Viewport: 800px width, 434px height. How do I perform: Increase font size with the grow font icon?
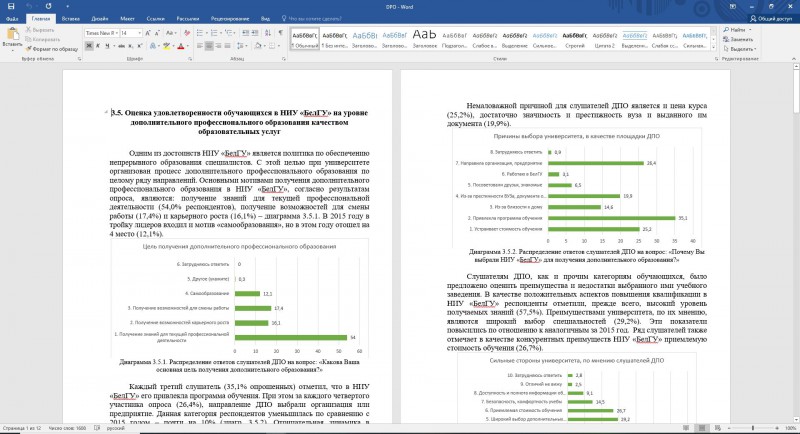pyautogui.click(x=148, y=33)
